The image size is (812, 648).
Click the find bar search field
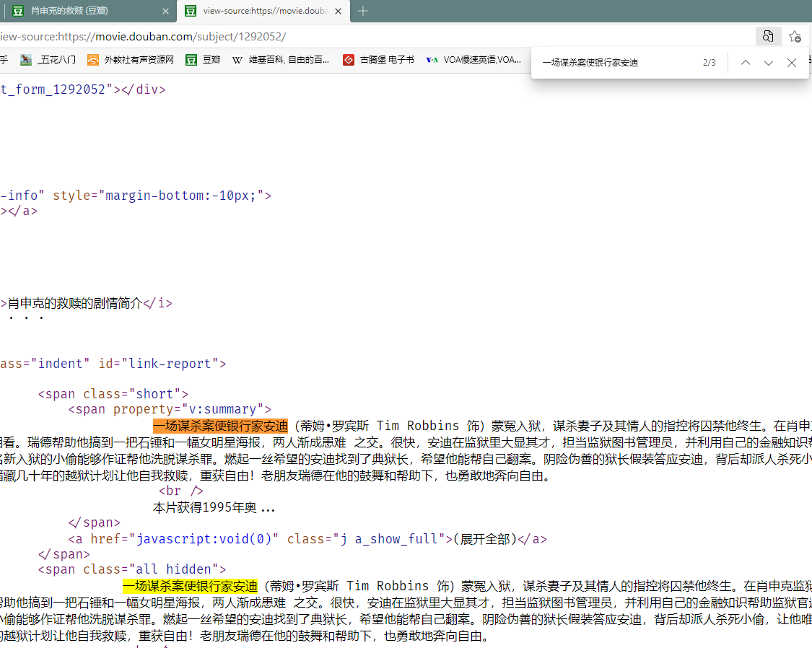point(616,63)
